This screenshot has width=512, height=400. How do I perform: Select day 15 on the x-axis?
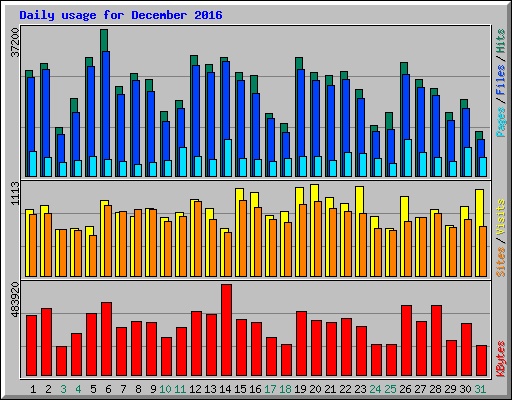pyautogui.click(x=240, y=389)
